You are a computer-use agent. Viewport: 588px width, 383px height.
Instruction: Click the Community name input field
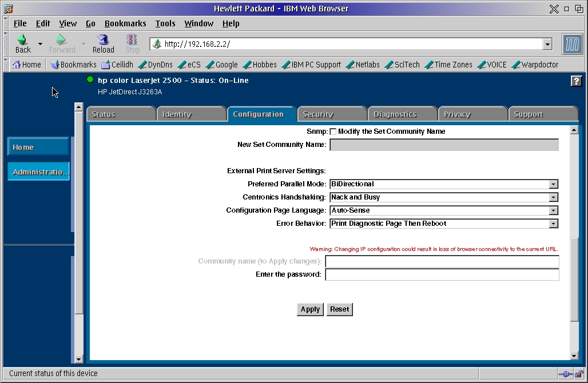[x=442, y=261]
